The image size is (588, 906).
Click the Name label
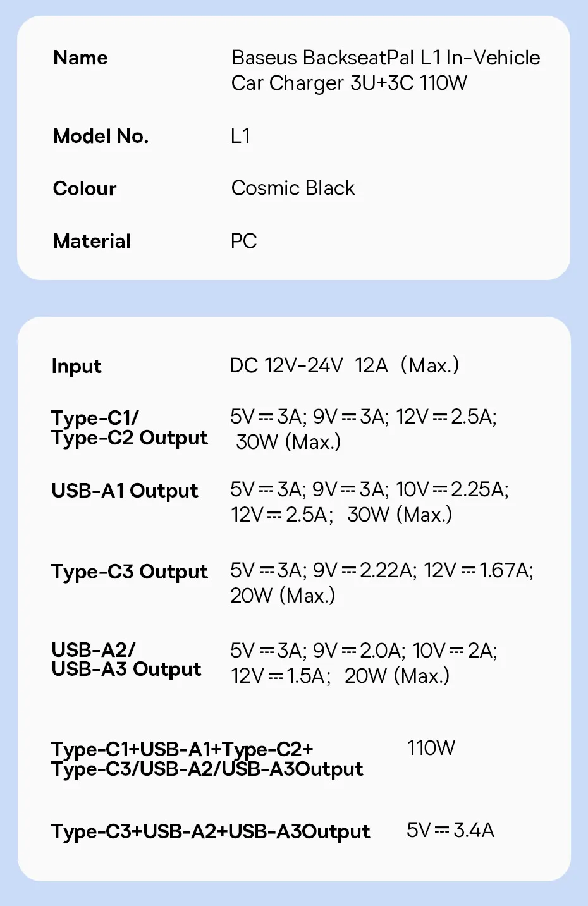click(x=80, y=58)
